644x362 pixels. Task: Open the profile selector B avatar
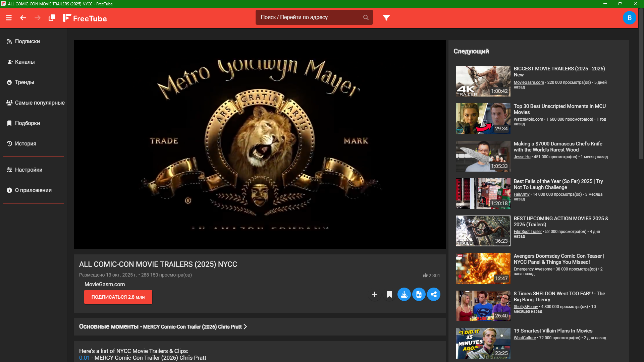click(x=629, y=18)
